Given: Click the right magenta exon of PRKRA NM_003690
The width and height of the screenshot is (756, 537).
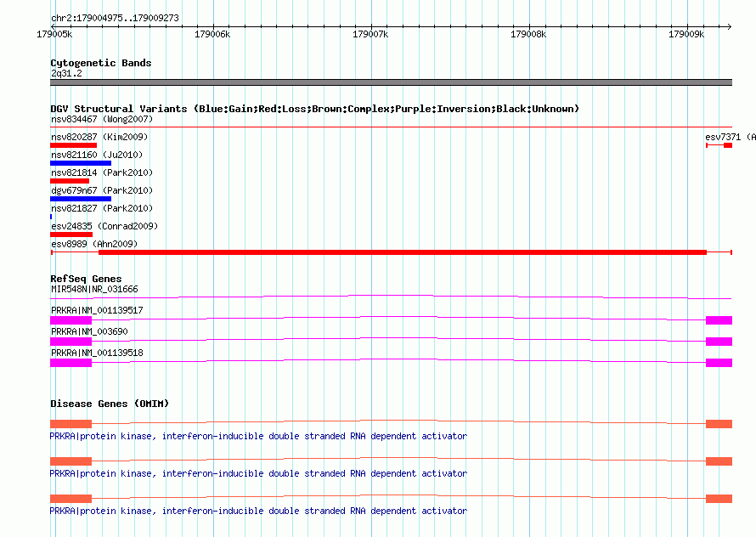Looking at the screenshot, I should click(719, 342).
